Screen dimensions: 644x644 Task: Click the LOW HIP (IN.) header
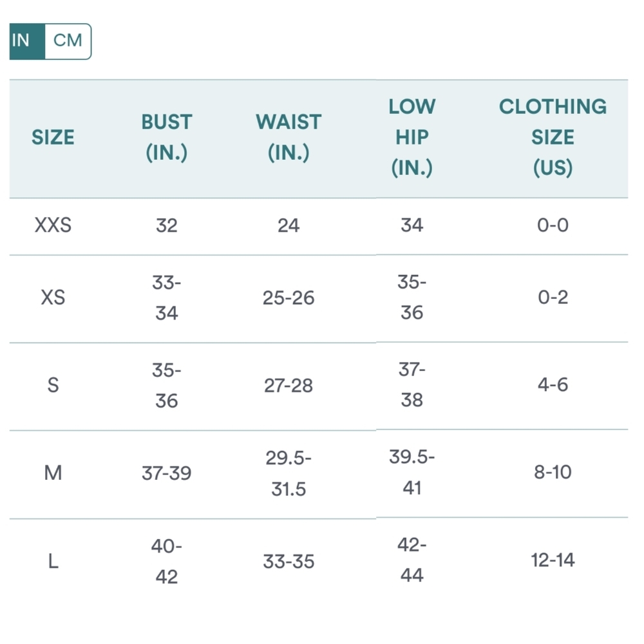pyautogui.click(x=412, y=137)
